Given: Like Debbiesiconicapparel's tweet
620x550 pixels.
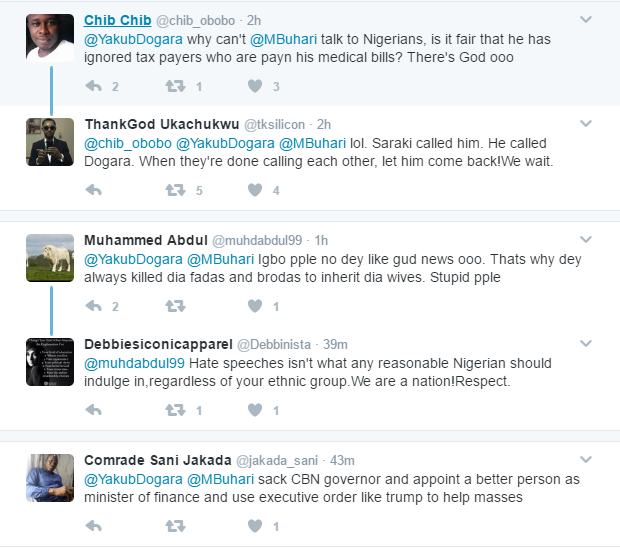Looking at the screenshot, I should (255, 410).
